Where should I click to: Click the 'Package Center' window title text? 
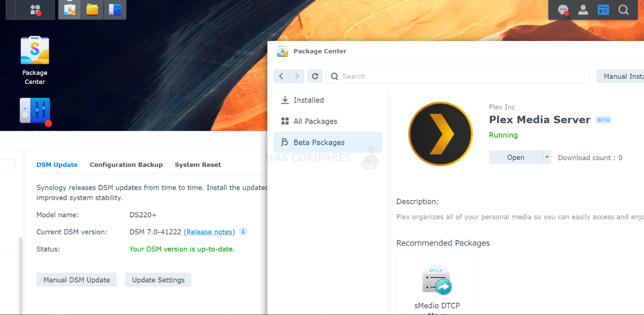coord(320,51)
